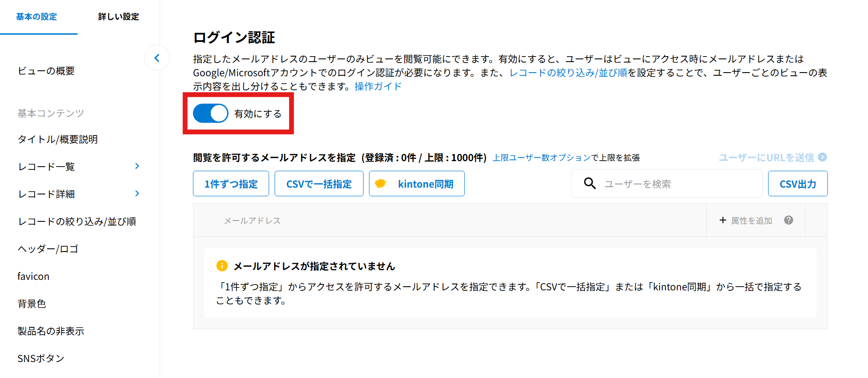Follow the 上限ユーザー数オプション link
The image size is (868, 378).
tap(541, 157)
